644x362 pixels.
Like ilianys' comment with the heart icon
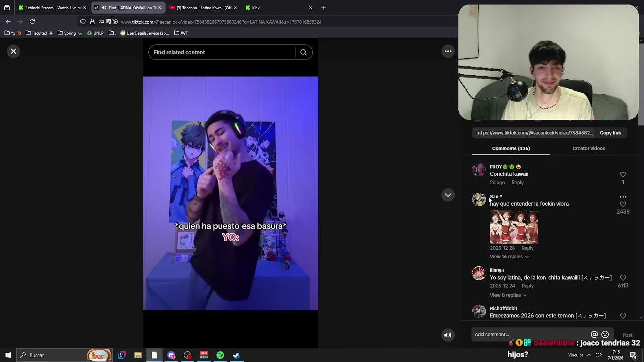(x=623, y=278)
